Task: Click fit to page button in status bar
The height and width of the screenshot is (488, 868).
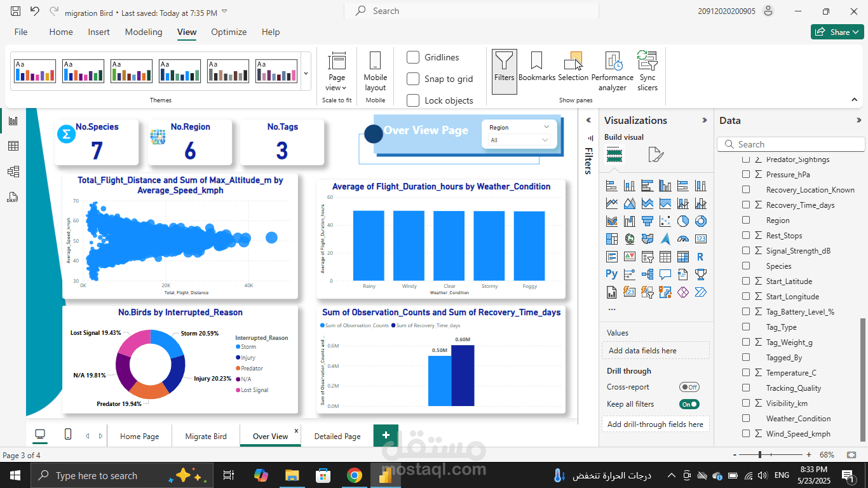Action: click(x=851, y=455)
